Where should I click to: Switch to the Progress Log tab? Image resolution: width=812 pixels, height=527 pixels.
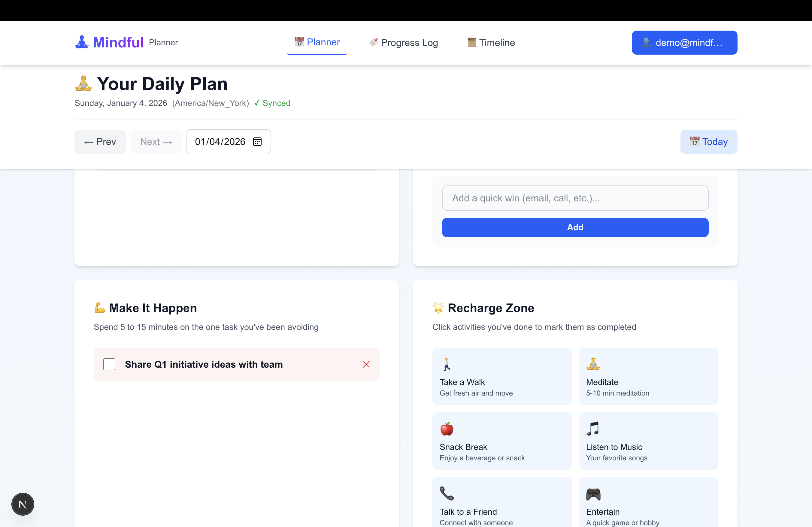(x=403, y=42)
